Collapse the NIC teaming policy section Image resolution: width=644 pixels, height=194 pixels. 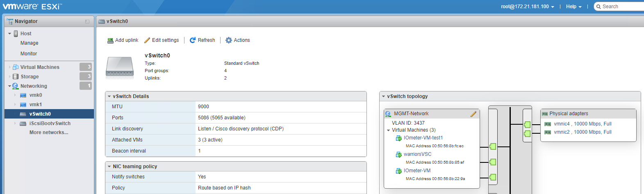coord(109,167)
